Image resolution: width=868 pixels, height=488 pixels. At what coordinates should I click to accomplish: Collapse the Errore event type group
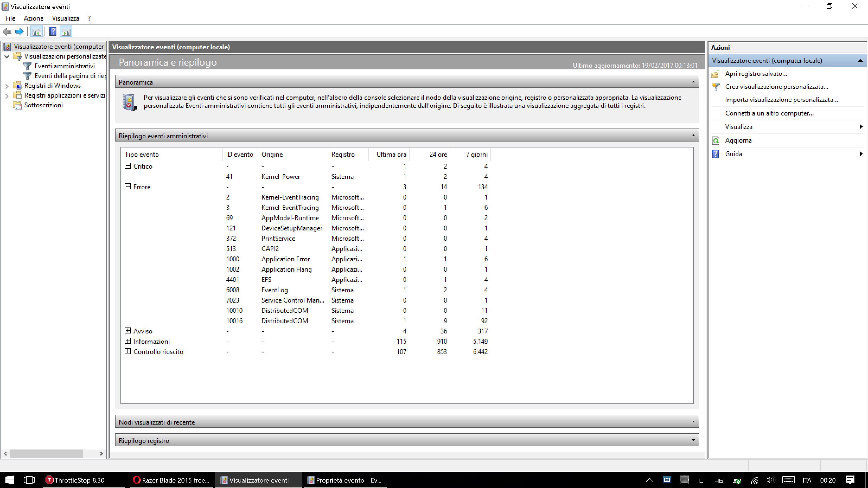[x=128, y=186]
